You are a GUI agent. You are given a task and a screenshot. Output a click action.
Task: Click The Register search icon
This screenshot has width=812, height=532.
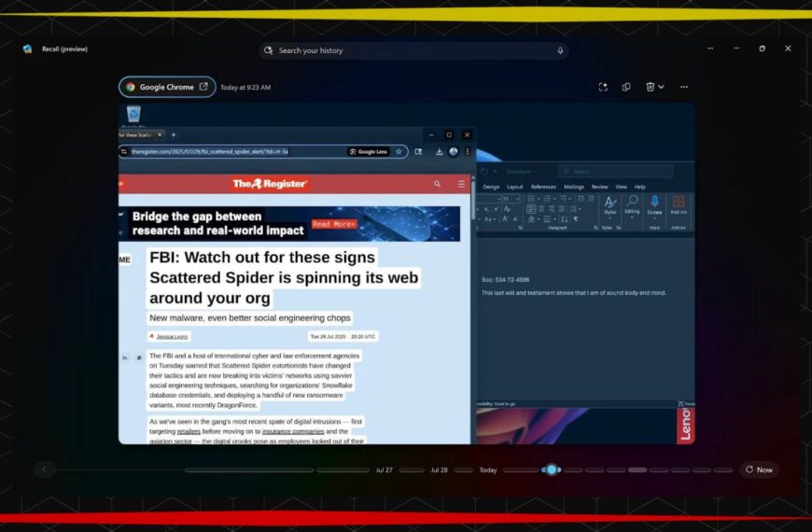[x=437, y=184]
